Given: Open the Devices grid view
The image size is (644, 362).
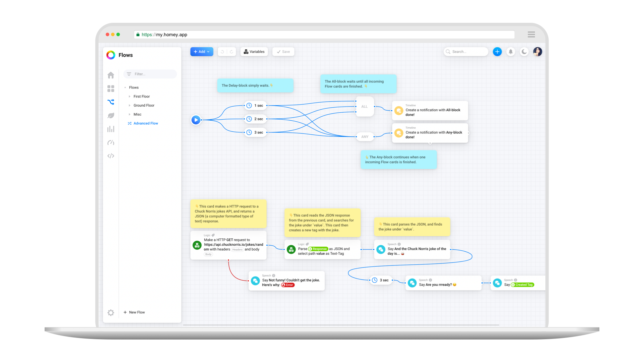Looking at the screenshot, I should [x=111, y=88].
